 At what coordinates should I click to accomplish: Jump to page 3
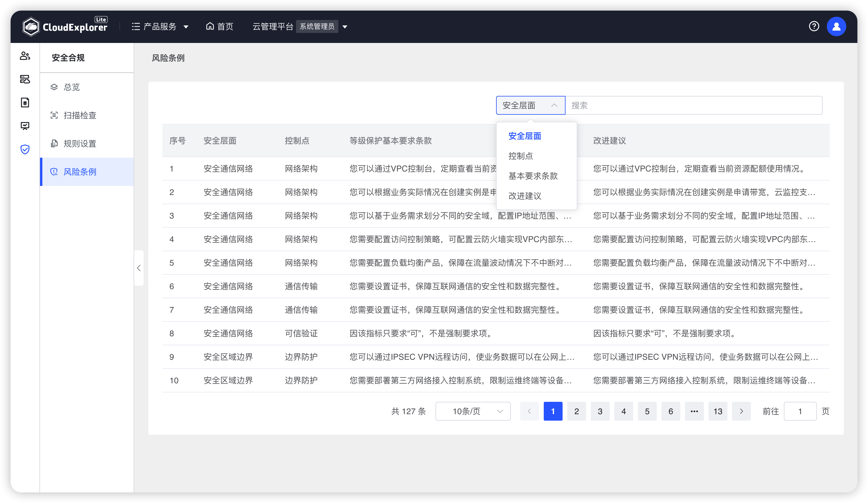tap(600, 411)
